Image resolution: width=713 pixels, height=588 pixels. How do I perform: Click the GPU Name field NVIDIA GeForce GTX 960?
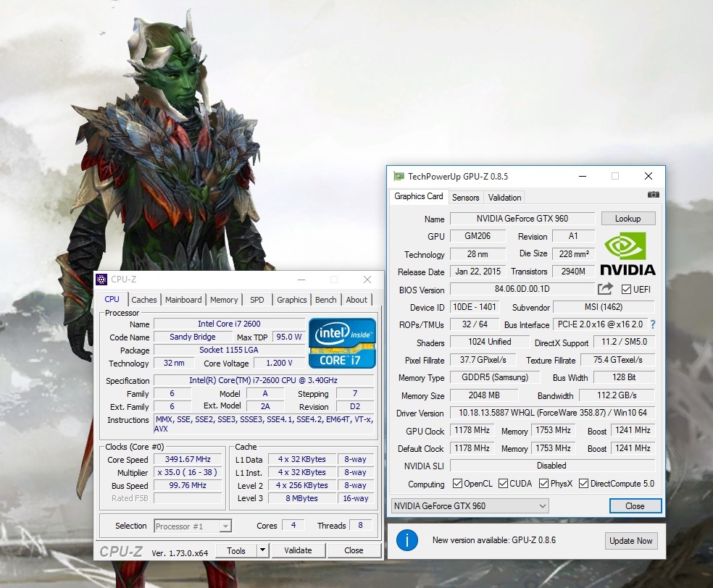[x=522, y=219]
